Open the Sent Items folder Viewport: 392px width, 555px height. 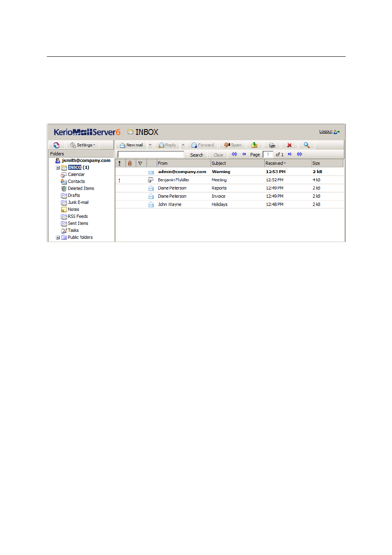pos(78,223)
